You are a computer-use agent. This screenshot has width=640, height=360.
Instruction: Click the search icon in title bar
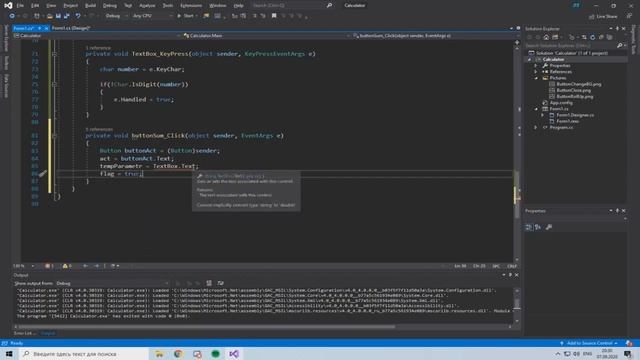click(329, 5)
